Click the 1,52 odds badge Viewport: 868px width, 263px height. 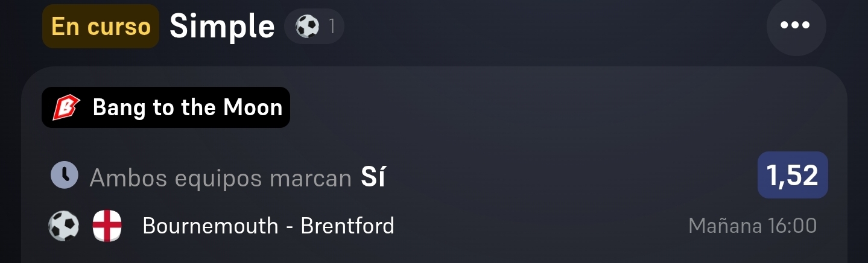tap(793, 175)
